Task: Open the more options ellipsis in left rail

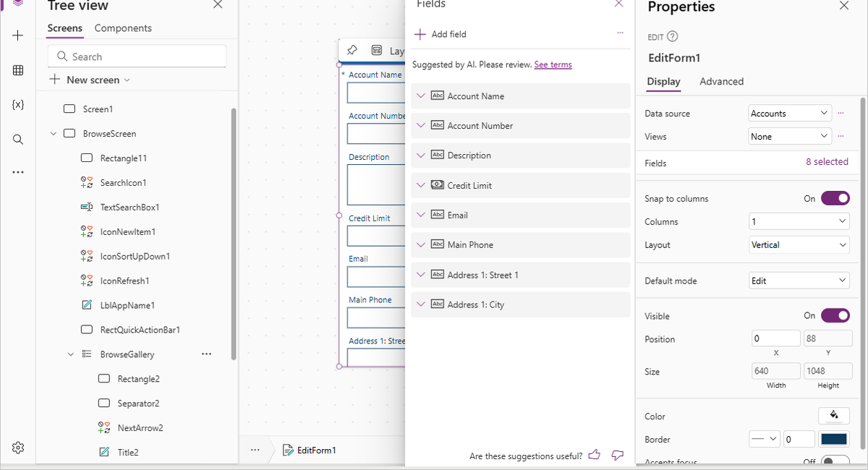Action: [18, 173]
